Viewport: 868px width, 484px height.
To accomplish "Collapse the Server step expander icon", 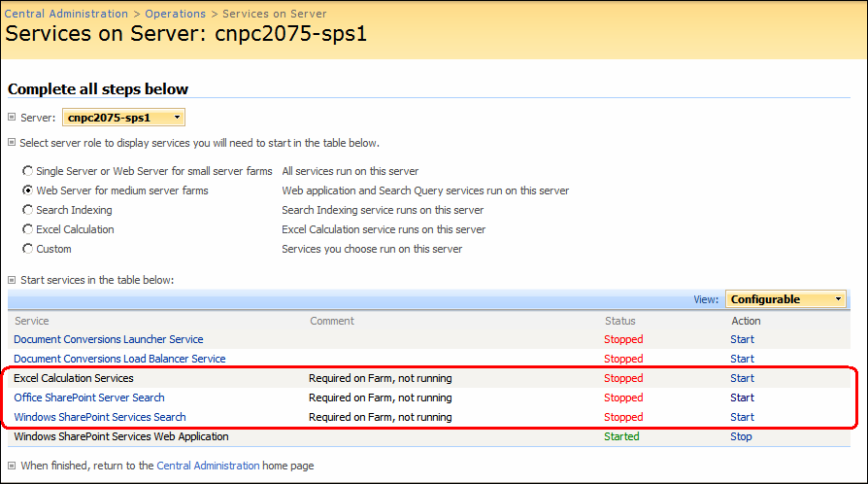I will [x=12, y=117].
